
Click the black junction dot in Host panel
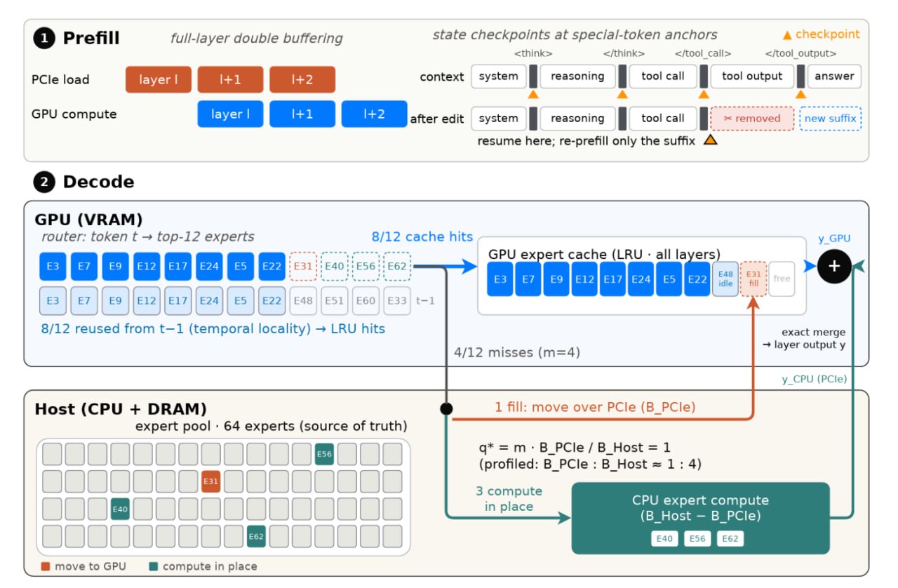tap(445, 408)
